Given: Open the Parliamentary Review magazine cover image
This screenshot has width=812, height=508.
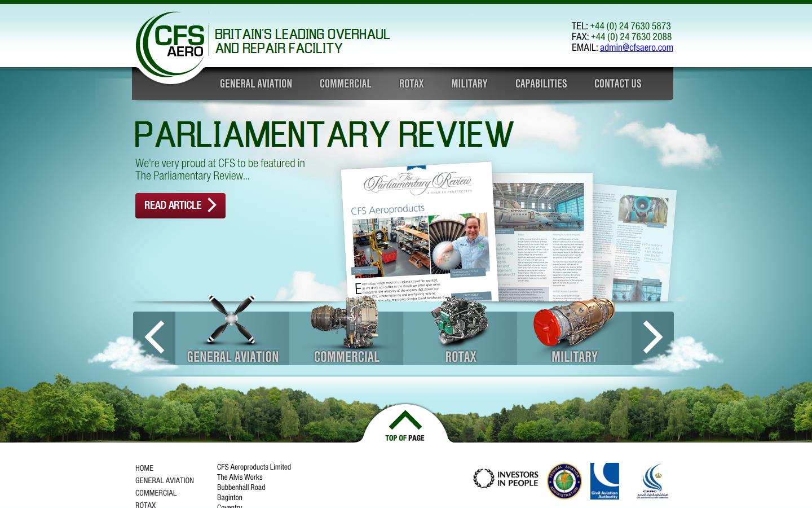Looking at the screenshot, I should point(420,233).
